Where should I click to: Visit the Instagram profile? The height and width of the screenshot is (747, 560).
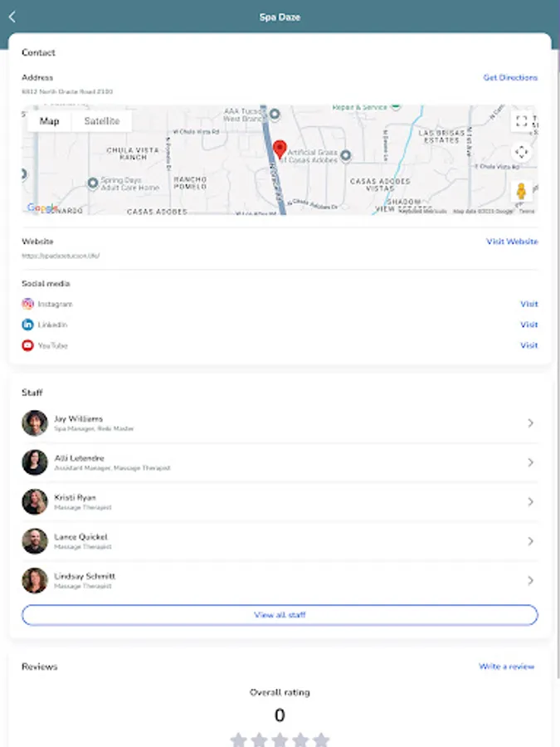pos(529,304)
